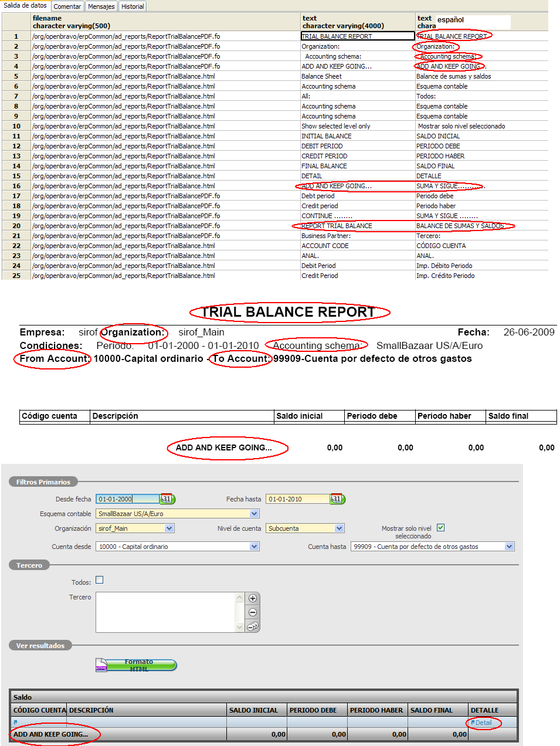Expand the Cuenta desde dropdown
The height and width of the screenshot is (746, 560).
coord(254,547)
